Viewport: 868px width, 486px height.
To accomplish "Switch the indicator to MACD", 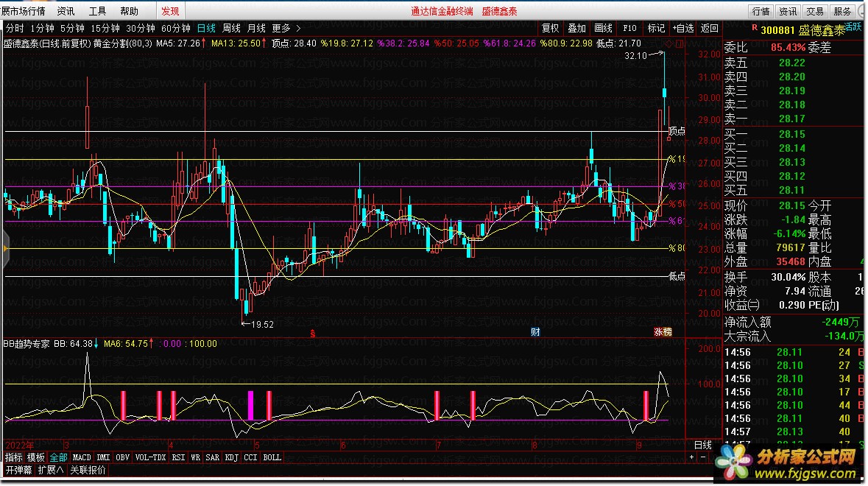I will point(82,457).
